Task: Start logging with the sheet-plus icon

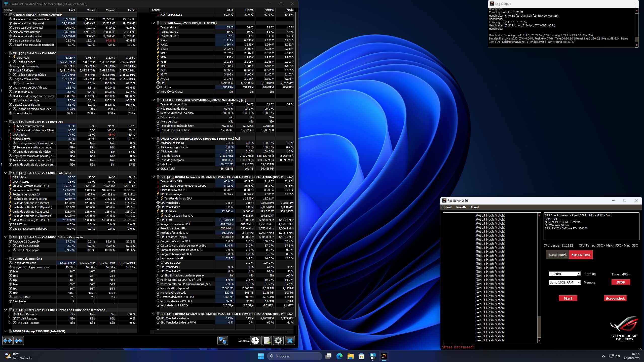Action: point(267,341)
